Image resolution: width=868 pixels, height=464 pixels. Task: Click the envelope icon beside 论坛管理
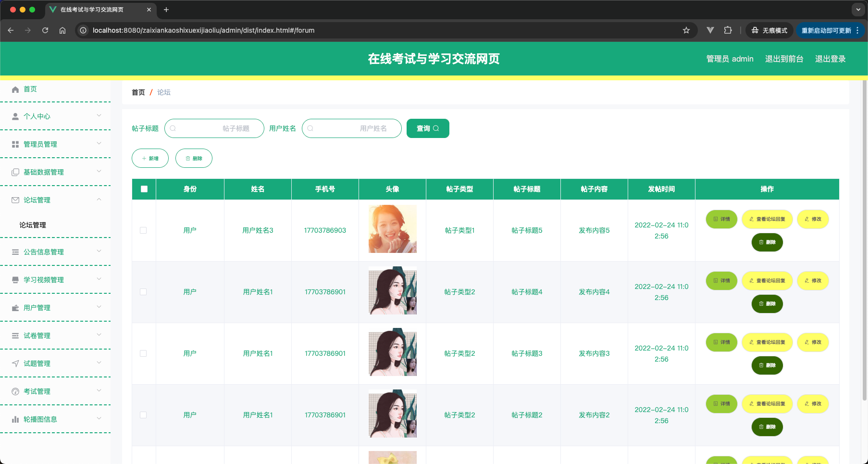[15, 200]
